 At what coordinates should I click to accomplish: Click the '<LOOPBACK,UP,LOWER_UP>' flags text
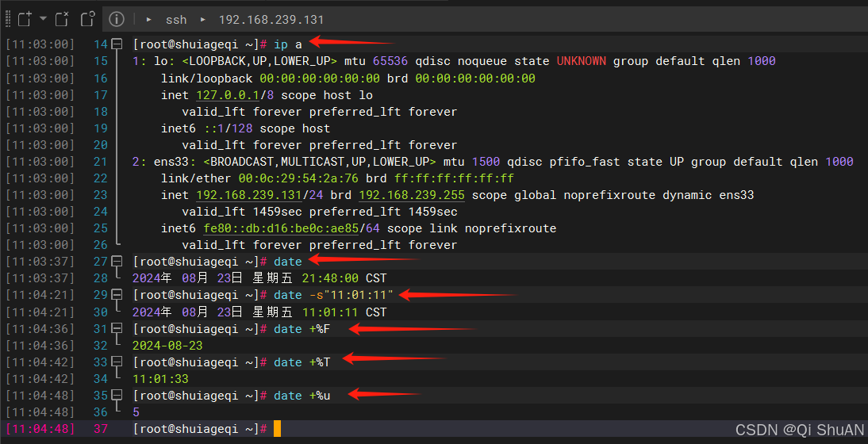coord(259,61)
